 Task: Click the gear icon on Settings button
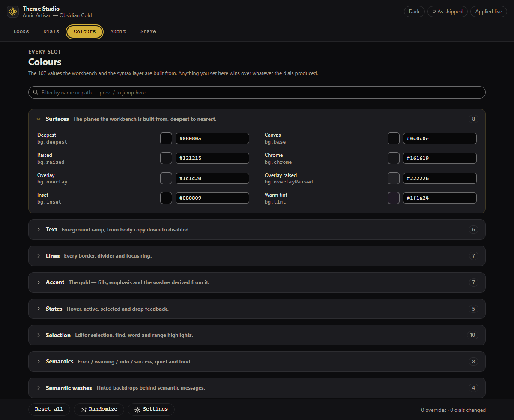(x=137, y=409)
